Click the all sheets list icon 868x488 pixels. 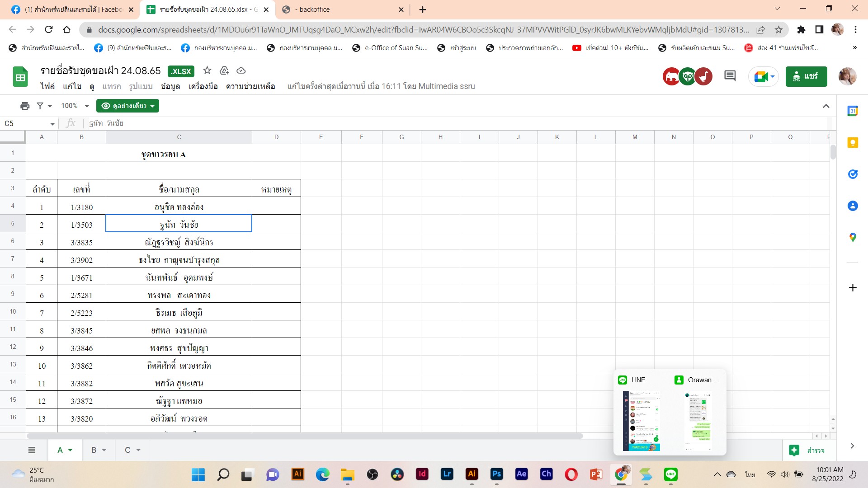[32, 450]
